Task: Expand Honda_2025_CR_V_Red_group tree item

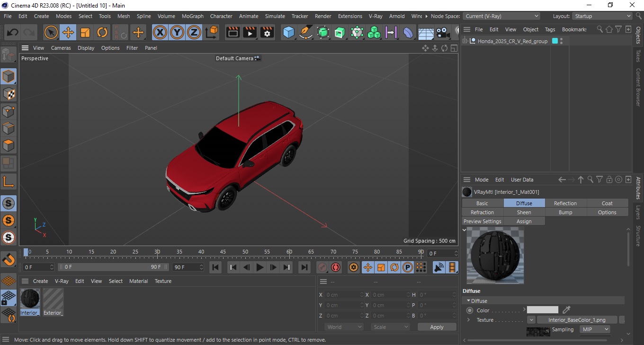Action: click(x=465, y=41)
